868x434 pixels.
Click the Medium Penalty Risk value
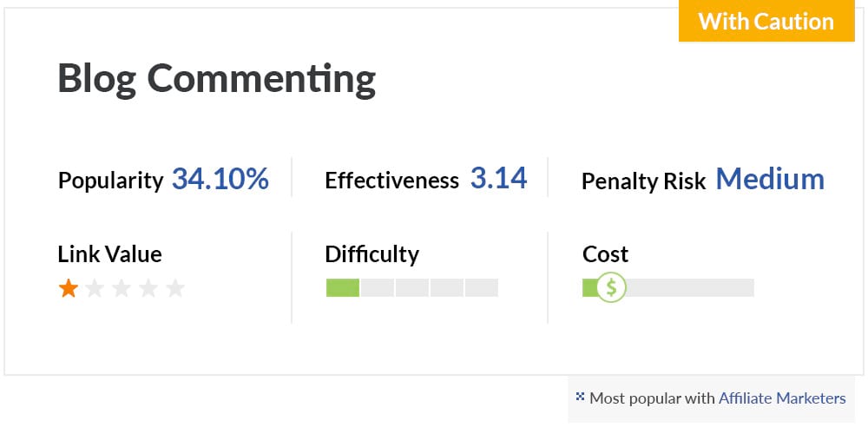[x=770, y=179]
